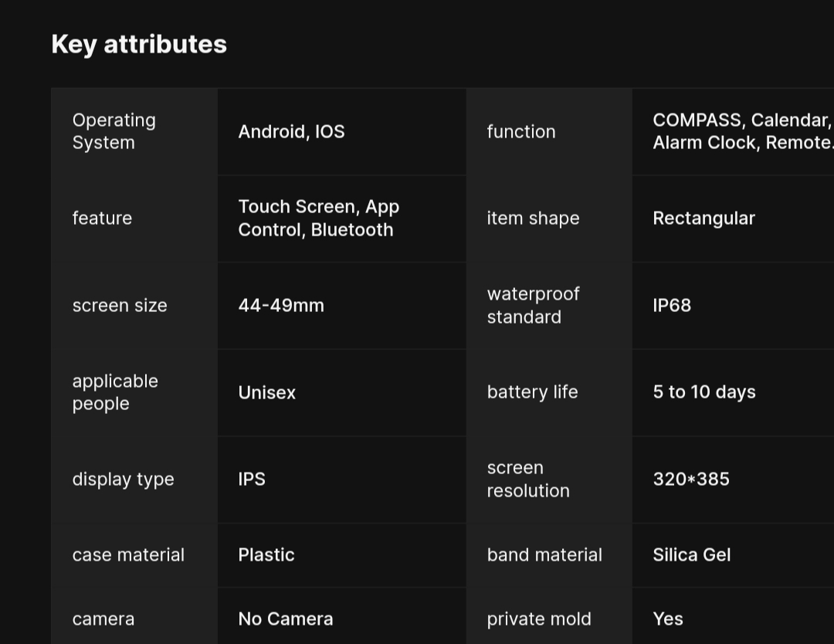The width and height of the screenshot is (834, 644).
Task: Select the IP68 value
Action: 672,305
